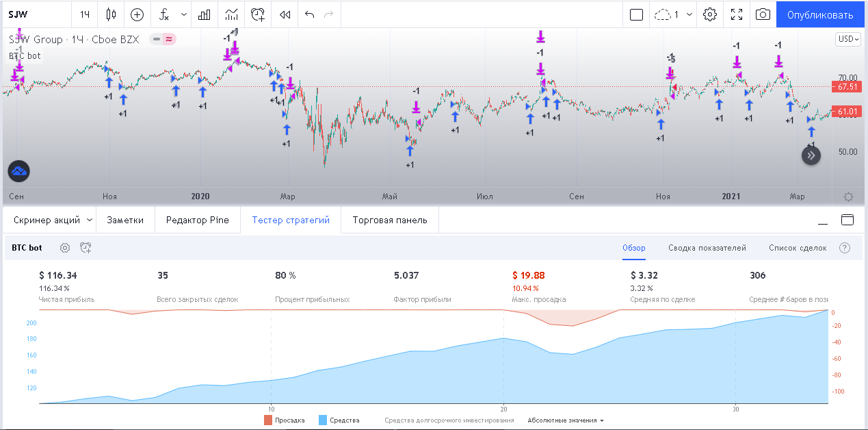Click the compare or add symbol icon
This screenshot has height=430, width=868.
[x=137, y=14]
